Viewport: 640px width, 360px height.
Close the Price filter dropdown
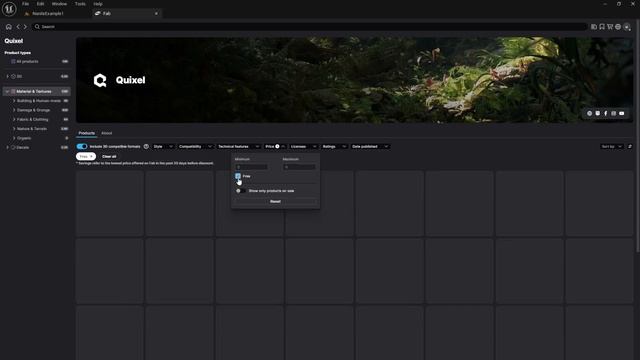[275, 147]
